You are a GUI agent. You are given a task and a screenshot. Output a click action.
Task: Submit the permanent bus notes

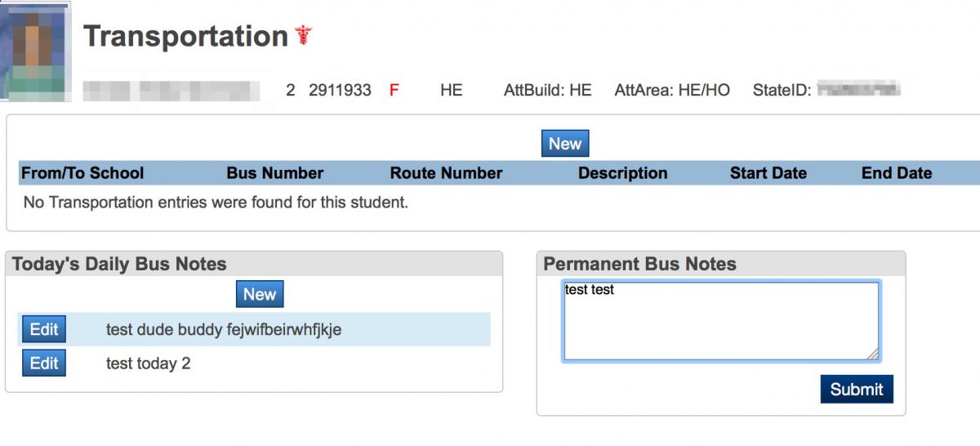coord(857,389)
